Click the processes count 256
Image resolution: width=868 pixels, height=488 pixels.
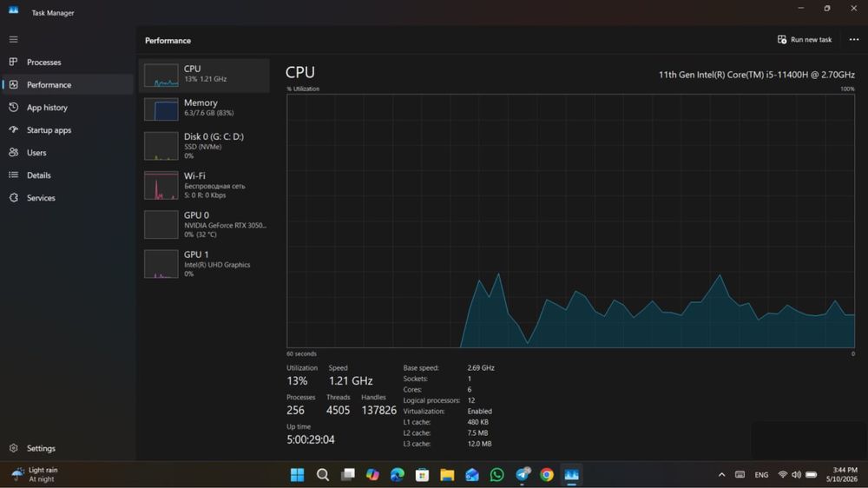(295, 410)
